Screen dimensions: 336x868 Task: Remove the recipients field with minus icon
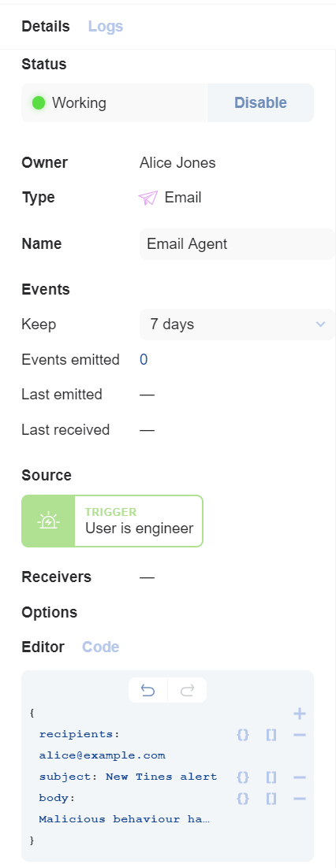(300, 735)
